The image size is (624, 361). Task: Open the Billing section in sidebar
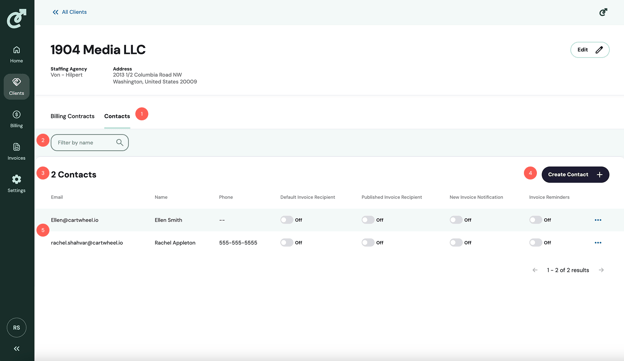pos(16,119)
